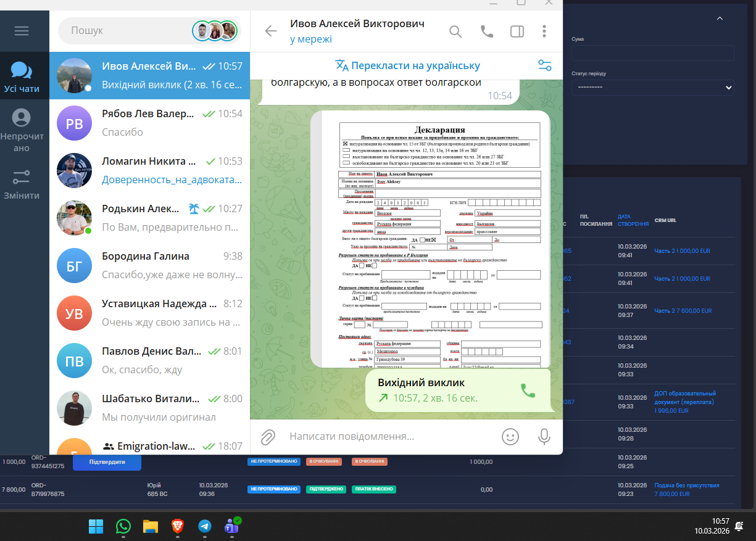This screenshot has height=541, width=756.
Task: Click the Ивов Алексей Викторович header title
Action: tap(357, 23)
